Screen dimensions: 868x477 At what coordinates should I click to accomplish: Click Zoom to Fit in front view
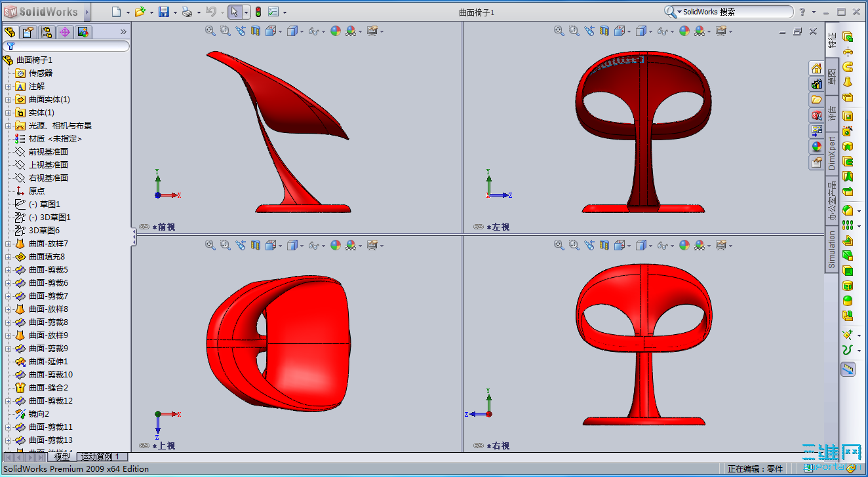tap(210, 31)
